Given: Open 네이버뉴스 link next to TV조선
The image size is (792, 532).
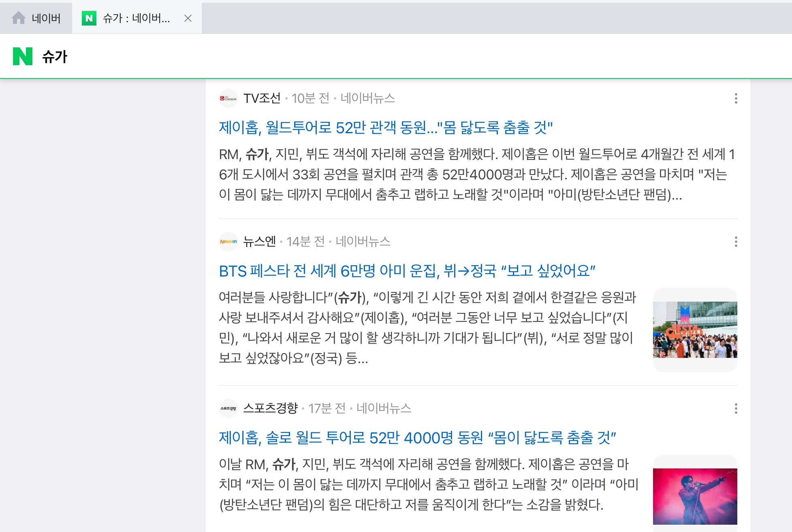Looking at the screenshot, I should [368, 98].
